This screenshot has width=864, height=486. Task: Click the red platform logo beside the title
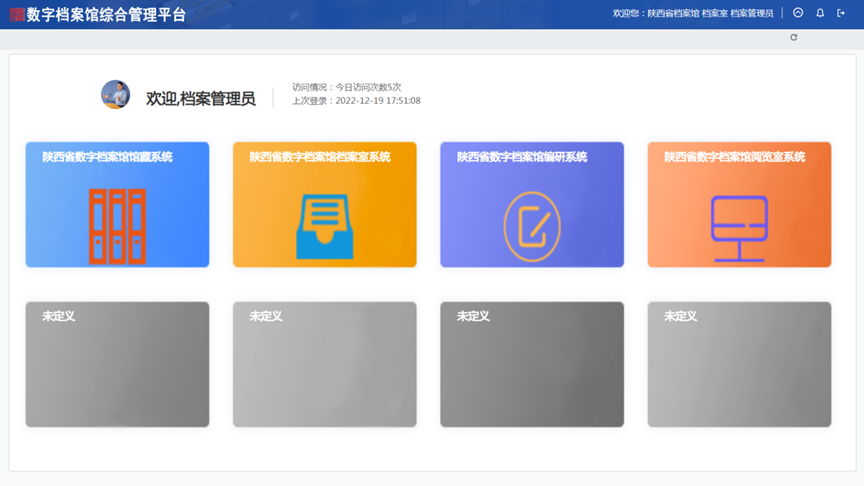click(x=17, y=15)
